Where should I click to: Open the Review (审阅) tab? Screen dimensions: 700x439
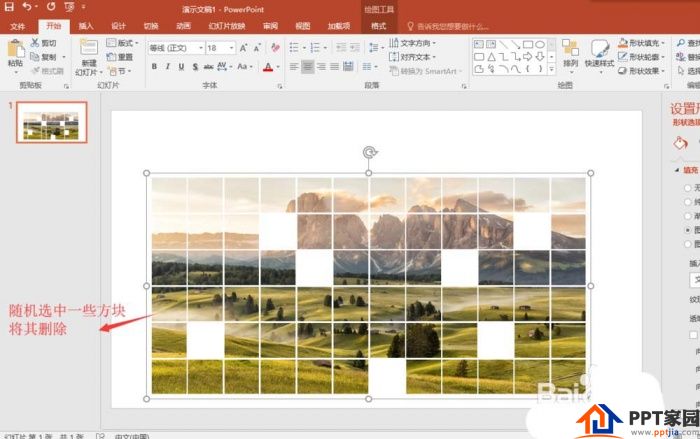[270, 26]
